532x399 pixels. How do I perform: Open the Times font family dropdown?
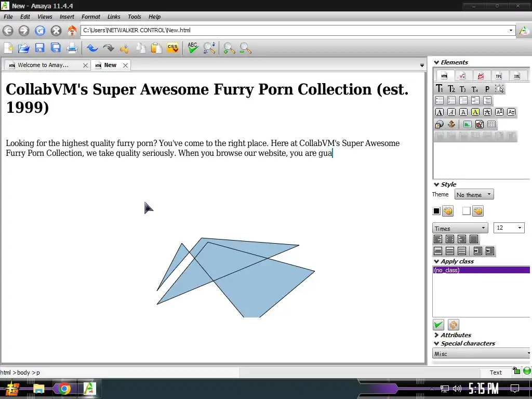pos(460,228)
